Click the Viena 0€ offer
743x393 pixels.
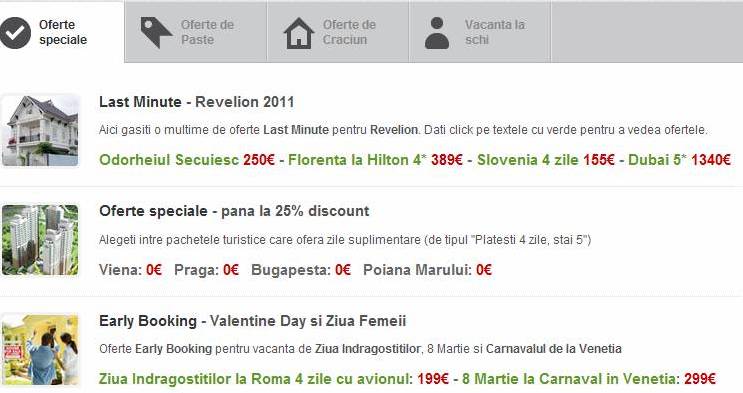tap(130, 270)
